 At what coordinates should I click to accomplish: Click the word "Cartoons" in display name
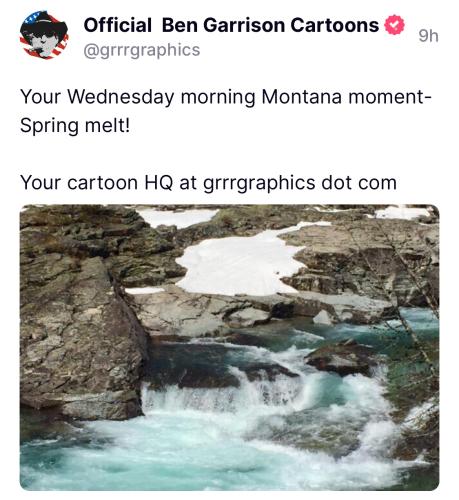[x=334, y=25]
